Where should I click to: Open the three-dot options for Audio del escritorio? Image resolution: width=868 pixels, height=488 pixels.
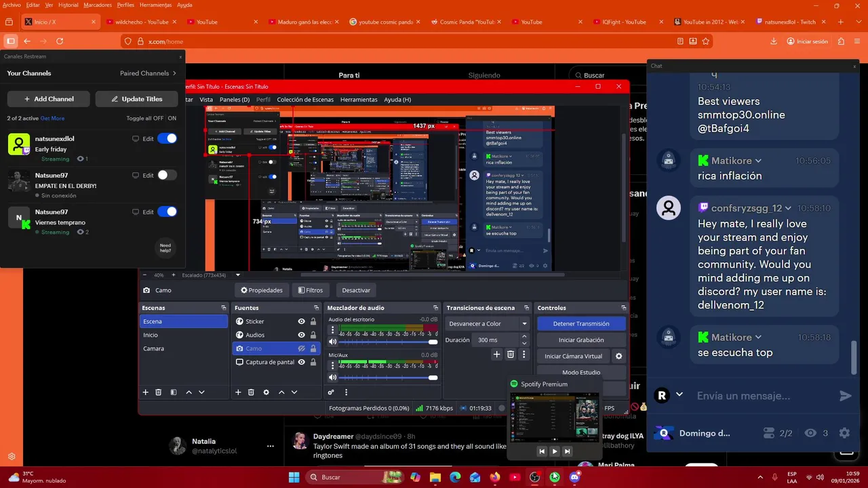click(332, 331)
